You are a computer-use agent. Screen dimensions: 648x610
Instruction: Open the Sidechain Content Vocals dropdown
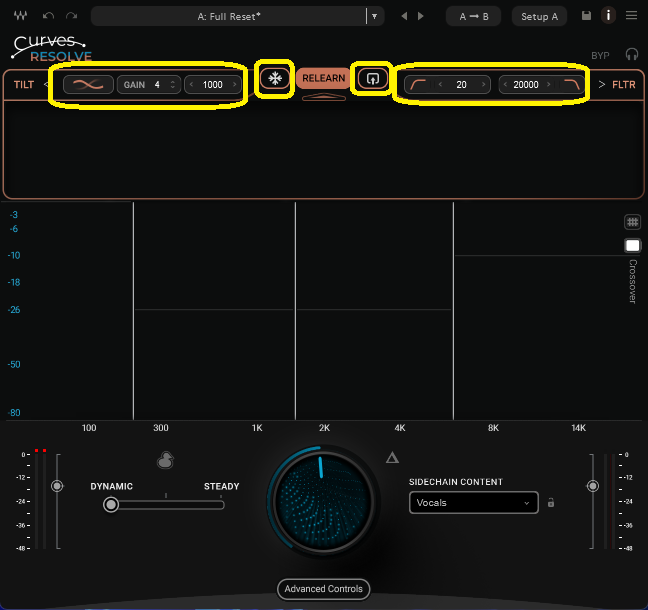[473, 503]
